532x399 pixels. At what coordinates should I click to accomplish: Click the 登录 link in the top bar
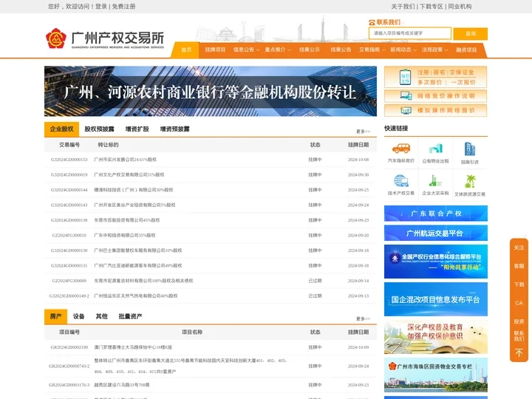(x=101, y=7)
